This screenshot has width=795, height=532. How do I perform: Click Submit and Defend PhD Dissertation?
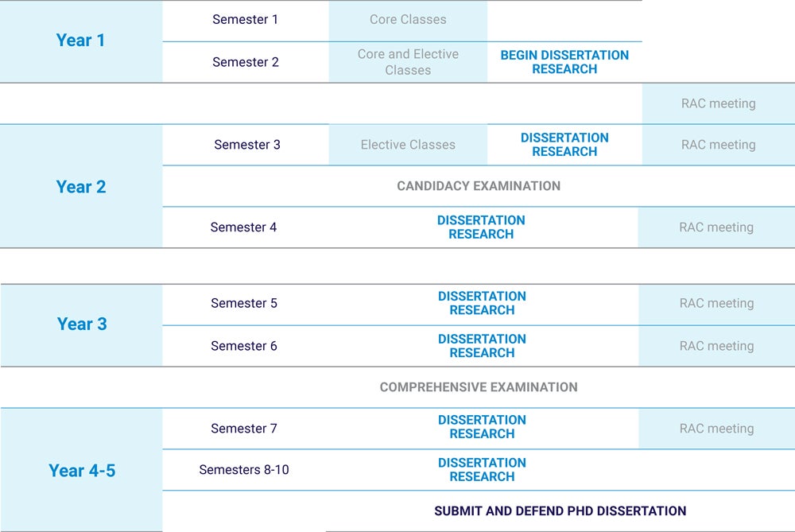click(560, 511)
